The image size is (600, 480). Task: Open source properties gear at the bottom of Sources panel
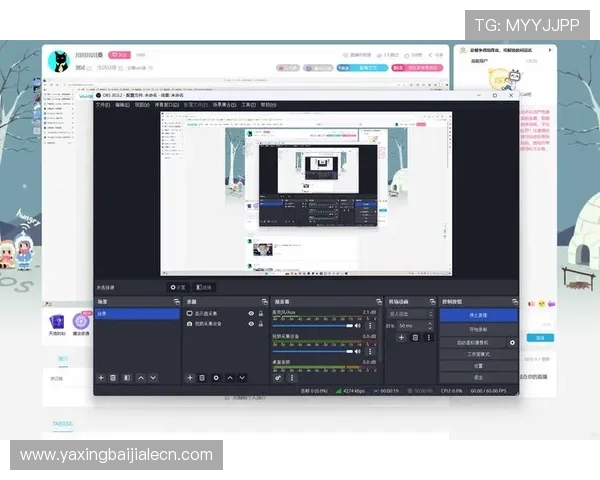[x=216, y=378]
